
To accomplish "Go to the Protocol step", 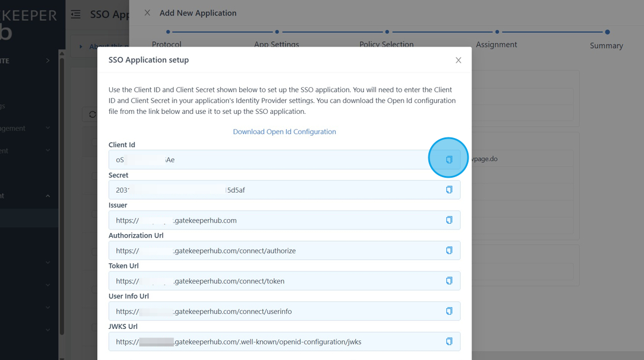I will point(166,44).
